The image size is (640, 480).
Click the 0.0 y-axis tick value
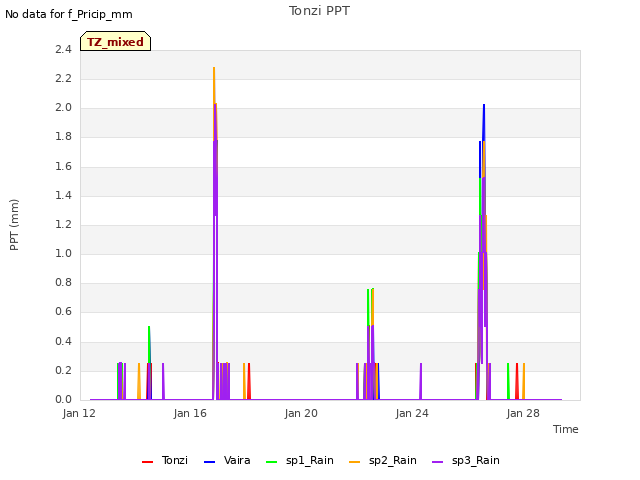point(63,399)
